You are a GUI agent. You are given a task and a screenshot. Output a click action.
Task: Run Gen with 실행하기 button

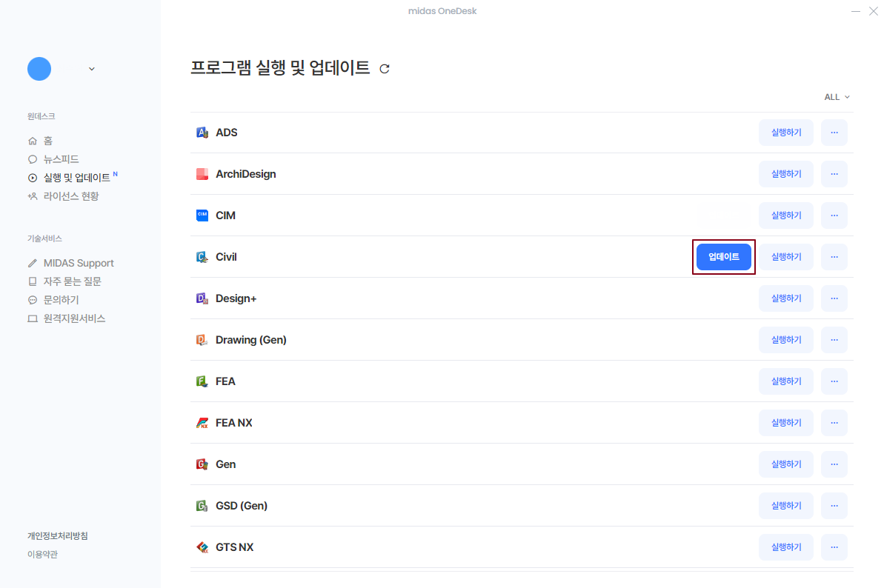786,464
